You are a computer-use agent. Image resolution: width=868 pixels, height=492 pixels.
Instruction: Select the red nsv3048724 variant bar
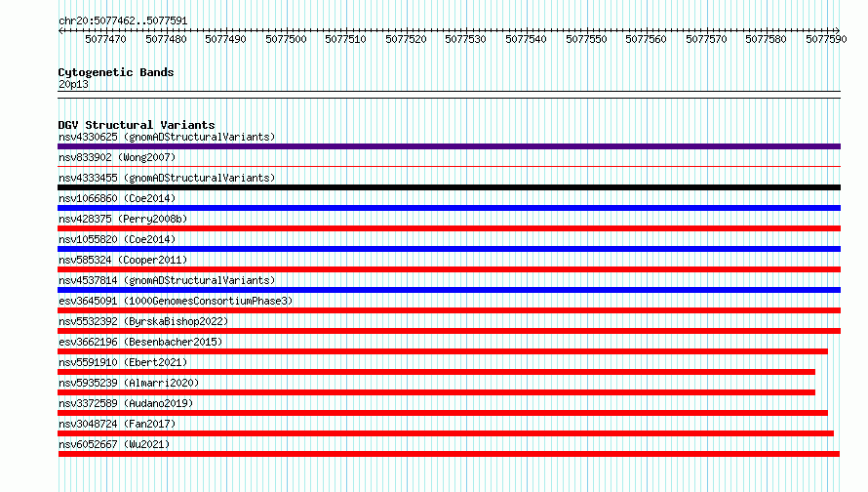pyautogui.click(x=446, y=433)
